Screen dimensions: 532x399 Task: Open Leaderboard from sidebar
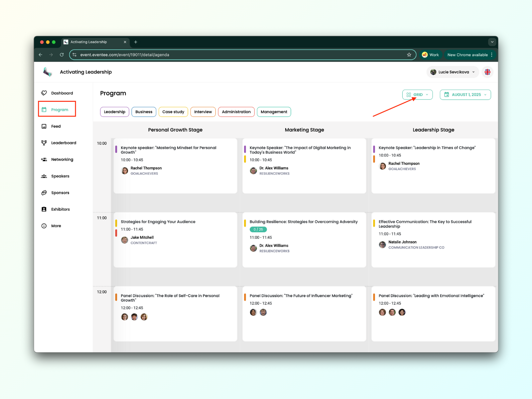tap(64, 143)
